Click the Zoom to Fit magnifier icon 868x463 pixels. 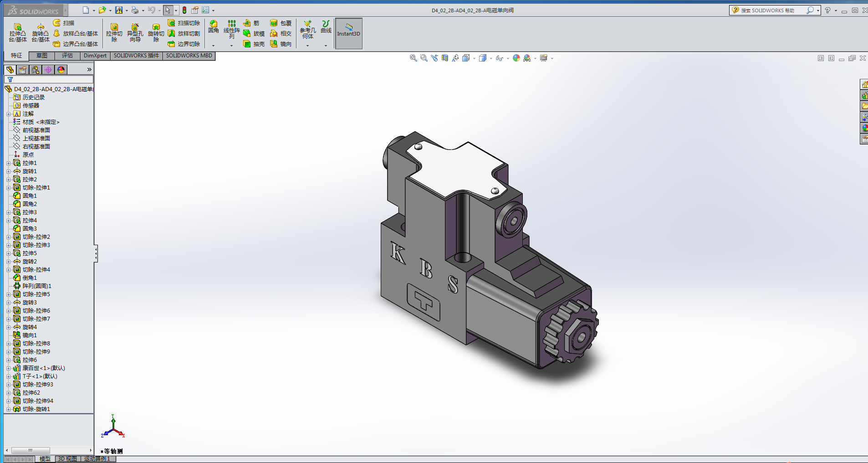click(413, 58)
